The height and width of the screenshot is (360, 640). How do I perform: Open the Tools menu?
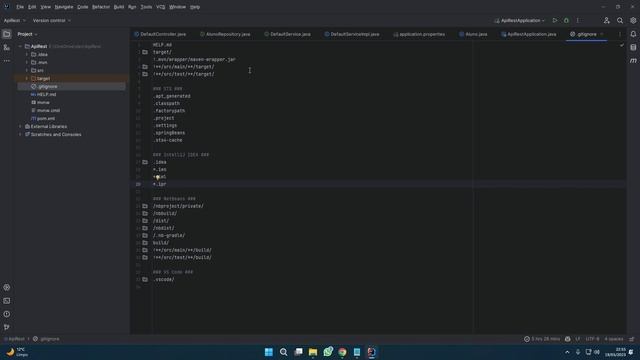coord(146,7)
